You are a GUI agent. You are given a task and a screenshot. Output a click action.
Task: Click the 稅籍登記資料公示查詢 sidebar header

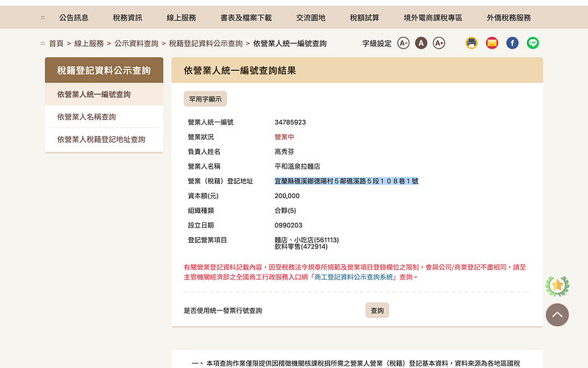pos(104,70)
